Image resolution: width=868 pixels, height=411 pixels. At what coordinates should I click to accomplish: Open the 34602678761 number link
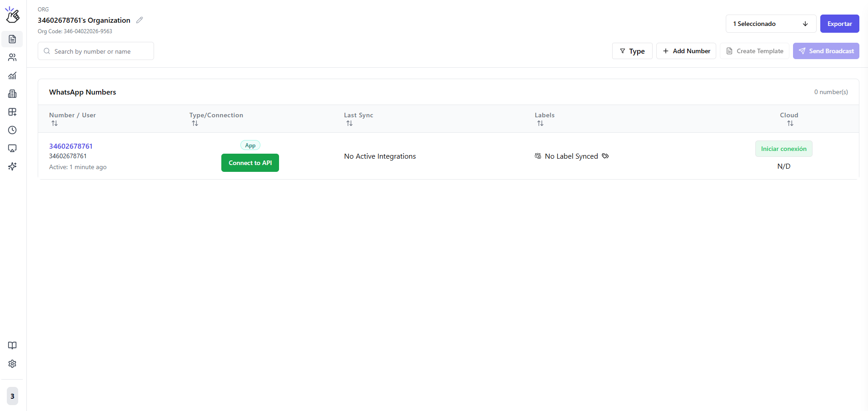pyautogui.click(x=71, y=146)
